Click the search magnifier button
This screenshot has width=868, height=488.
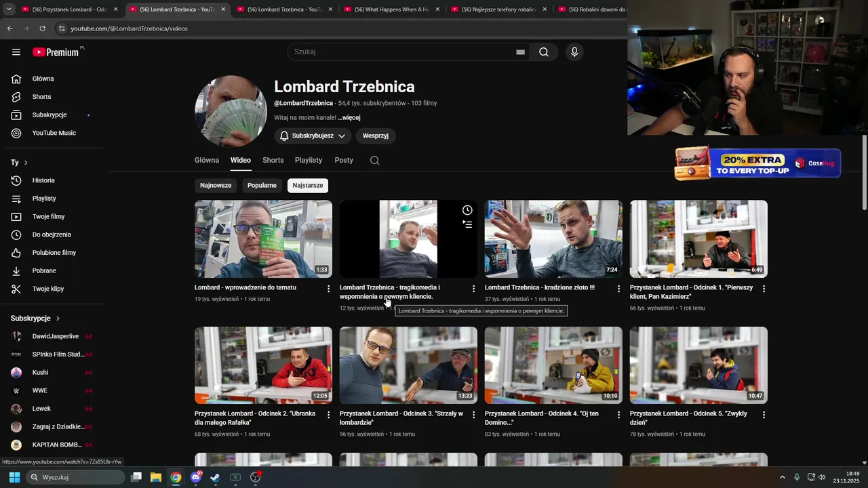pyautogui.click(x=544, y=52)
